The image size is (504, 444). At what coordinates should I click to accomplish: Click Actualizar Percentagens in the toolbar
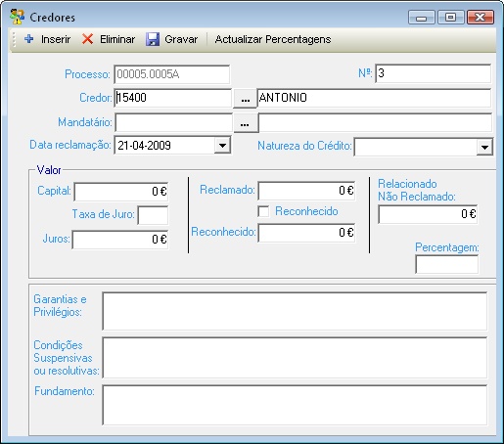pos(273,39)
